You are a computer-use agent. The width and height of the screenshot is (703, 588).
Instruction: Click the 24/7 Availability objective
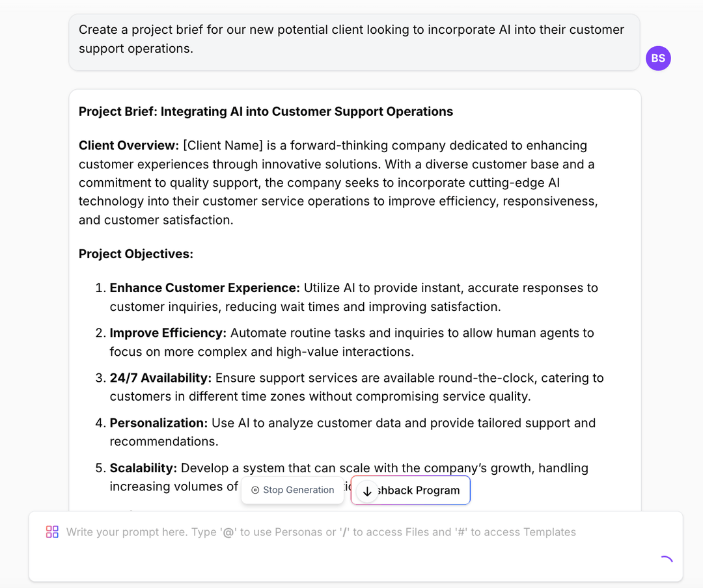coord(357,386)
